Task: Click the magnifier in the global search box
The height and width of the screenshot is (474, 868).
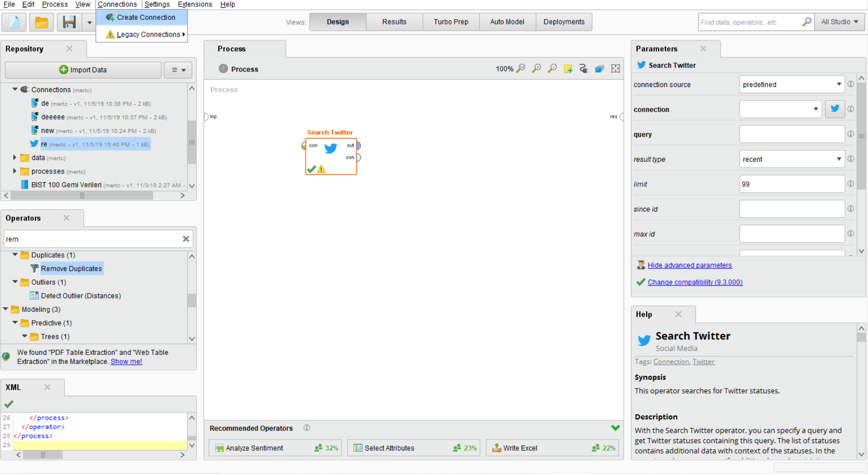Action: click(x=806, y=22)
